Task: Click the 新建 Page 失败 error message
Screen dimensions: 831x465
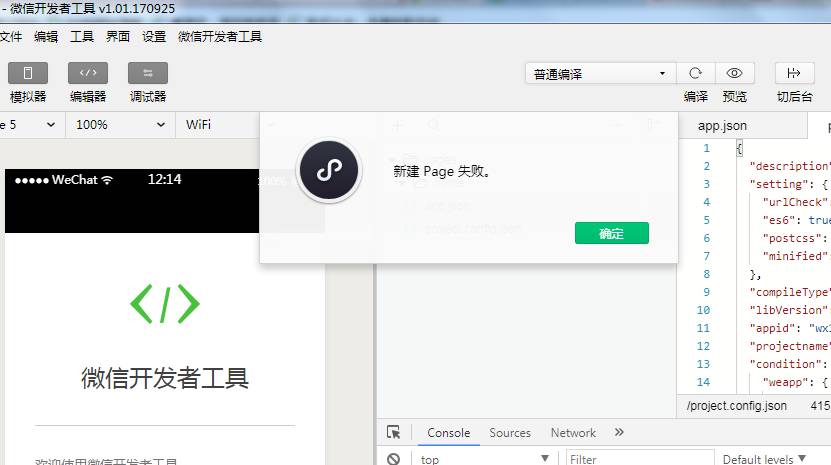Action: coord(441,171)
